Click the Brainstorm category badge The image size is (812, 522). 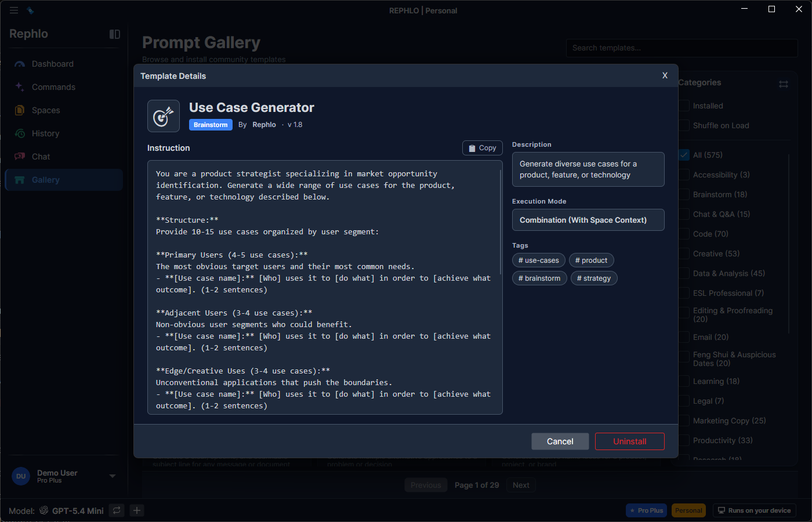pos(211,125)
